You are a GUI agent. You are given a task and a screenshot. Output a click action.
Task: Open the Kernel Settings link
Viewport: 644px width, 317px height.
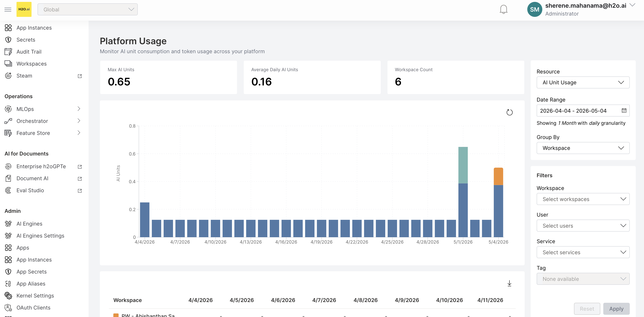(x=35, y=296)
